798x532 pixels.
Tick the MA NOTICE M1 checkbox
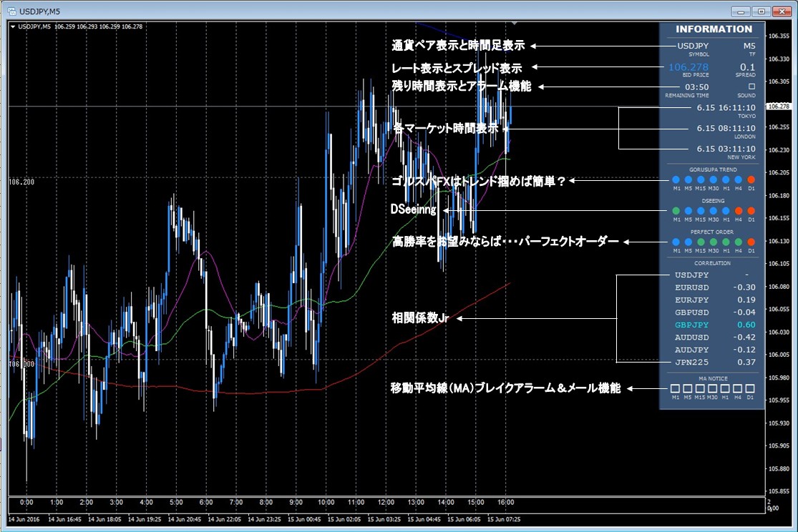676,388
